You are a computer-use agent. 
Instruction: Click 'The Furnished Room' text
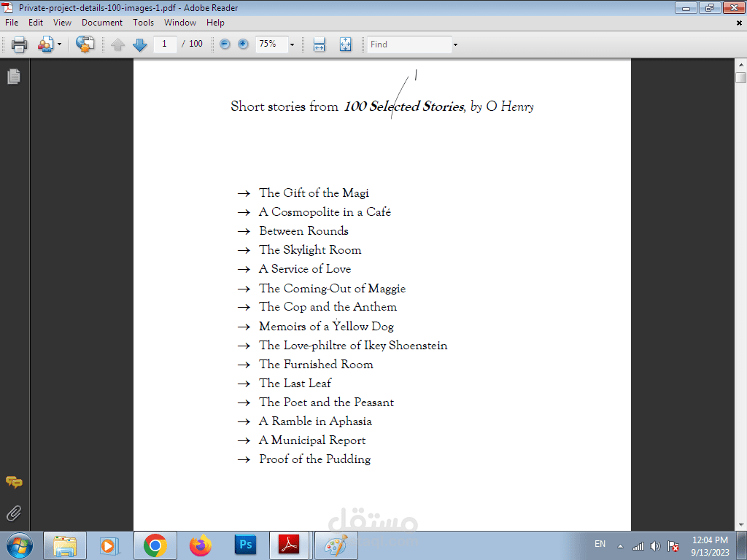click(x=316, y=365)
